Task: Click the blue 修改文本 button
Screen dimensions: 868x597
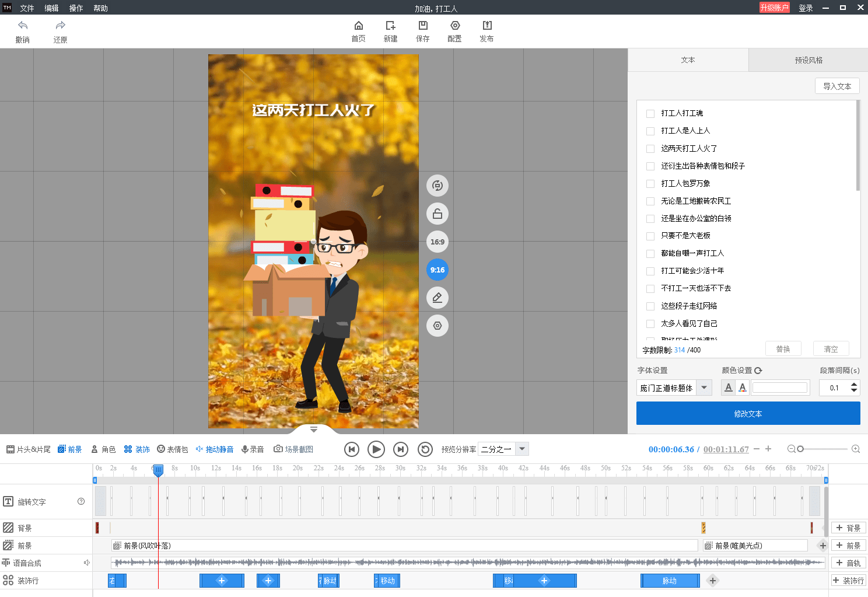Action: (x=748, y=413)
